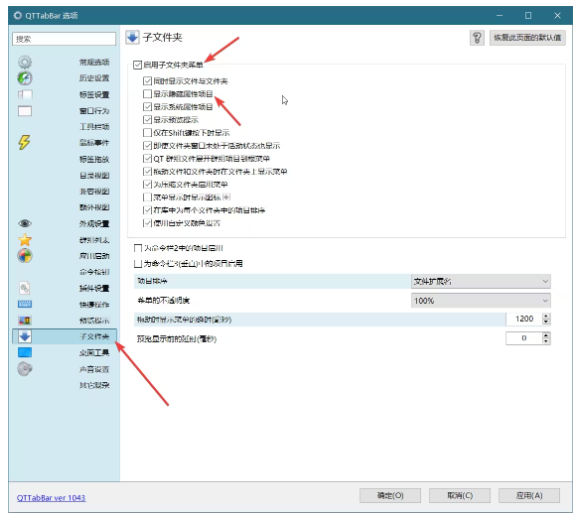Switch to the desktop tool sidebar tab
The width and height of the screenshot is (580, 522).
click(64, 353)
